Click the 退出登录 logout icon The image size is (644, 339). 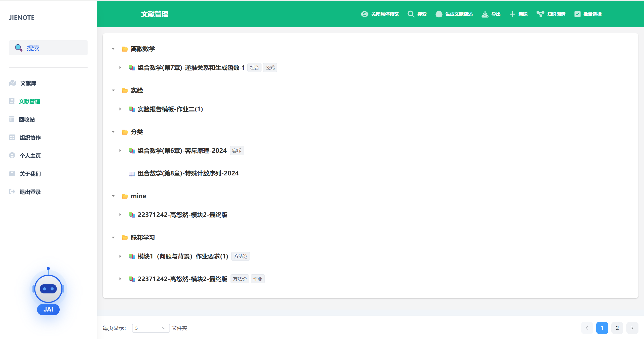click(12, 192)
